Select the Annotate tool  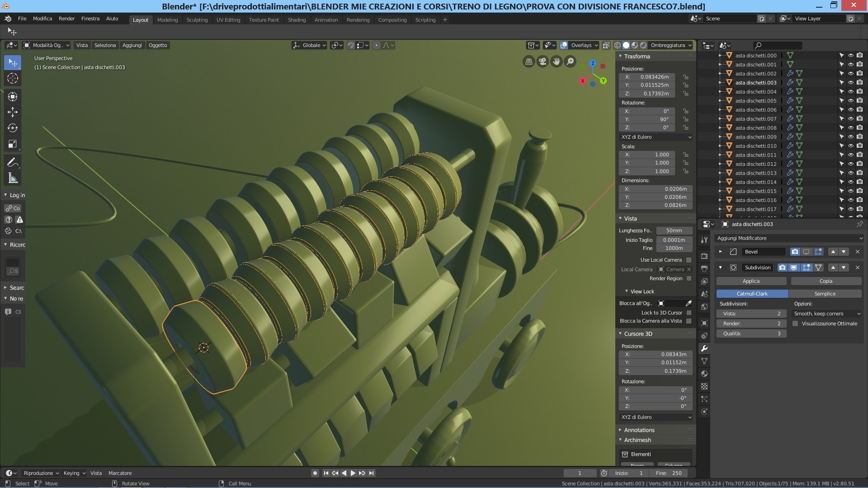coord(13,162)
